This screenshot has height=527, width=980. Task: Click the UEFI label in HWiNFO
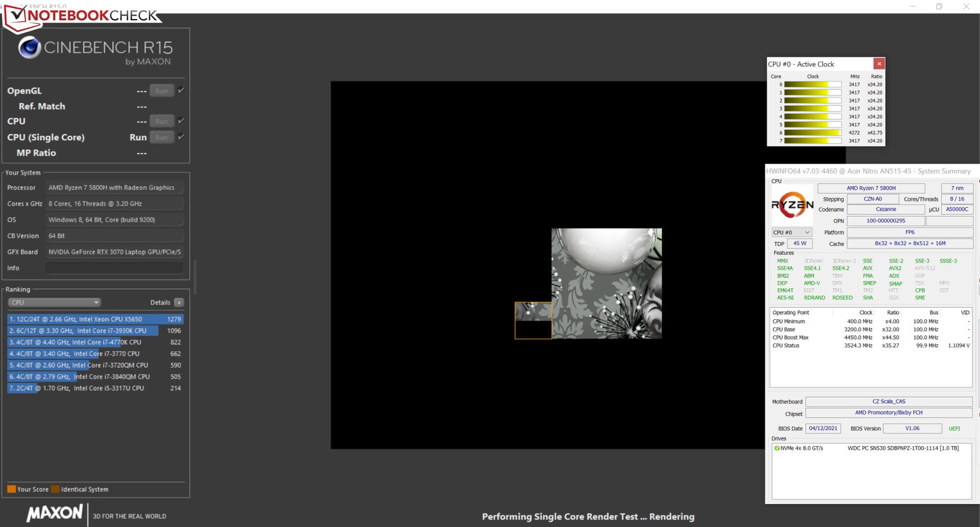click(x=954, y=429)
